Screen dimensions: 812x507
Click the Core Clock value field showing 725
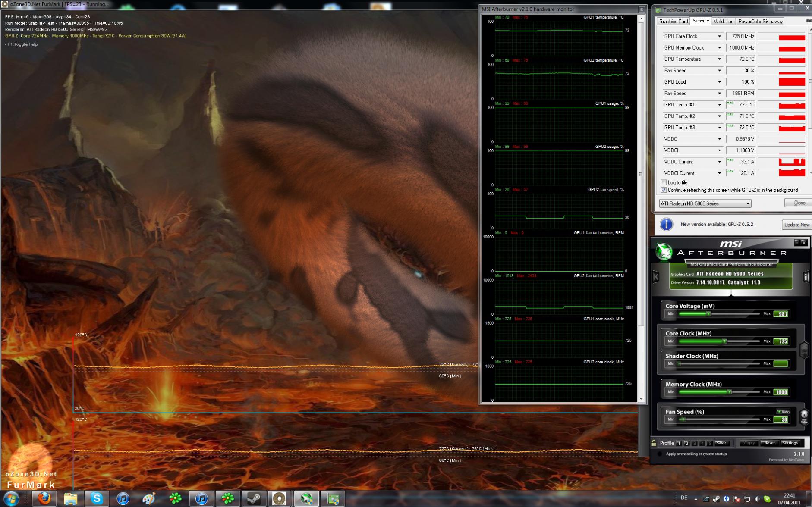[x=781, y=341]
